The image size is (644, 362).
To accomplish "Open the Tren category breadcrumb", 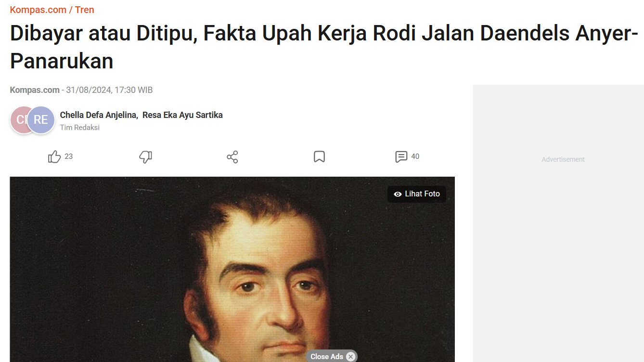I will 85,10.
